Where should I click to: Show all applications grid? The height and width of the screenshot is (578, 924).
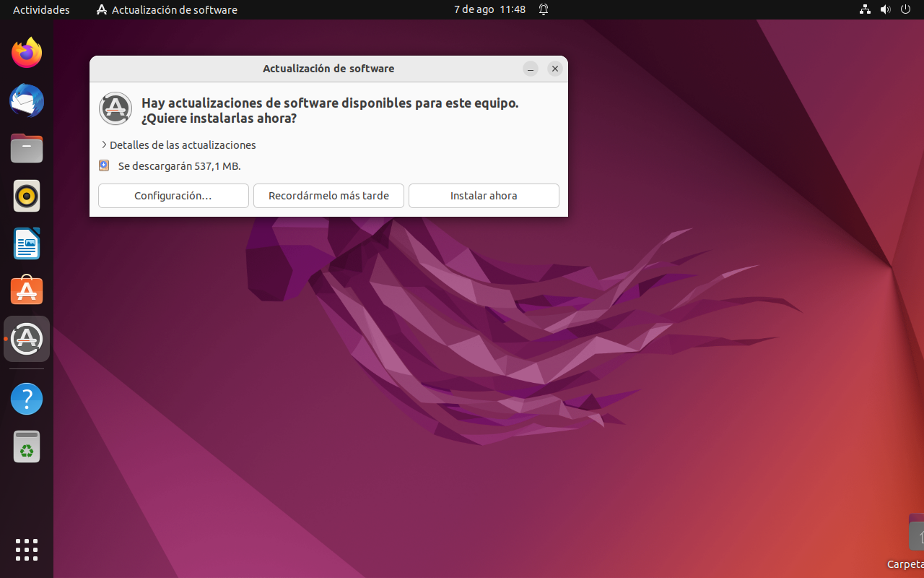[x=27, y=550]
